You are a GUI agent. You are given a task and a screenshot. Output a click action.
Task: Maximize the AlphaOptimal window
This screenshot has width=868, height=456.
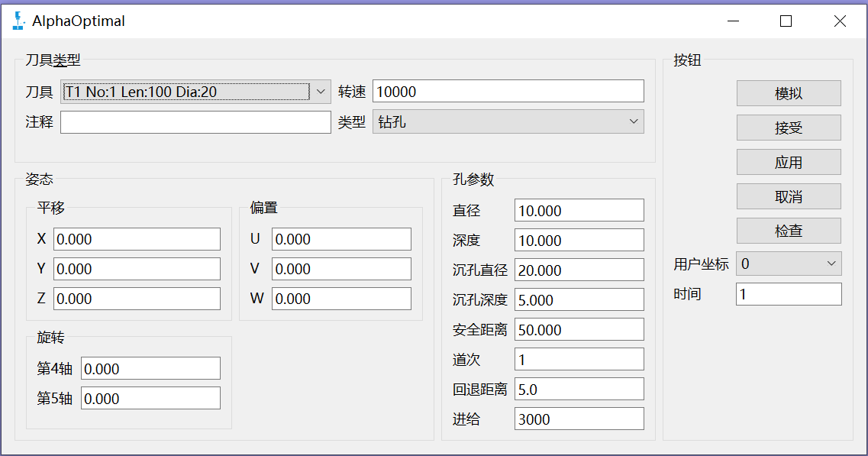click(786, 21)
